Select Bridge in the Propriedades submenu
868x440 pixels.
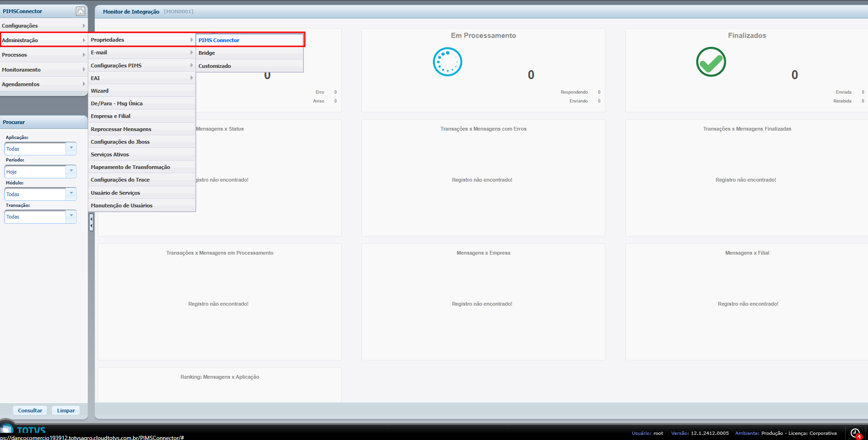pos(250,53)
